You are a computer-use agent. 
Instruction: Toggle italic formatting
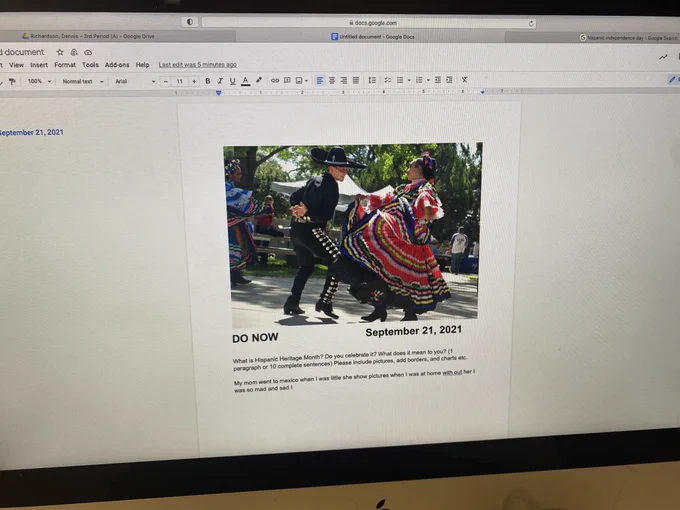click(x=220, y=81)
